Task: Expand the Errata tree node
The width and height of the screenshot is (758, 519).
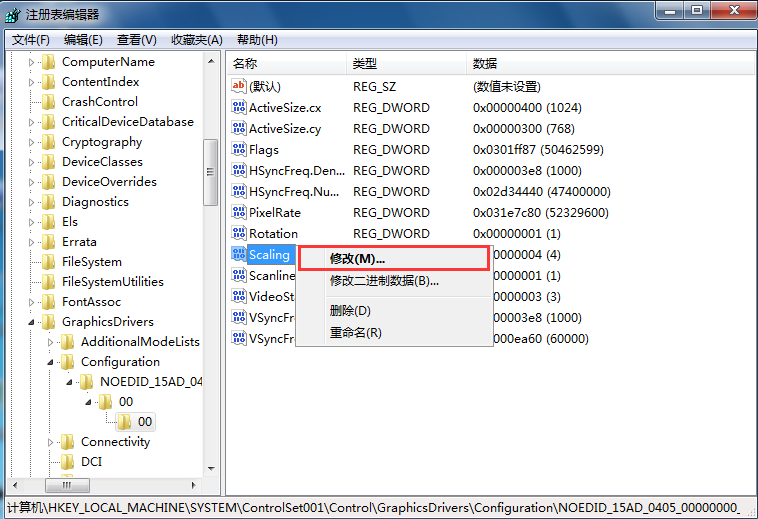Action: coord(31,242)
